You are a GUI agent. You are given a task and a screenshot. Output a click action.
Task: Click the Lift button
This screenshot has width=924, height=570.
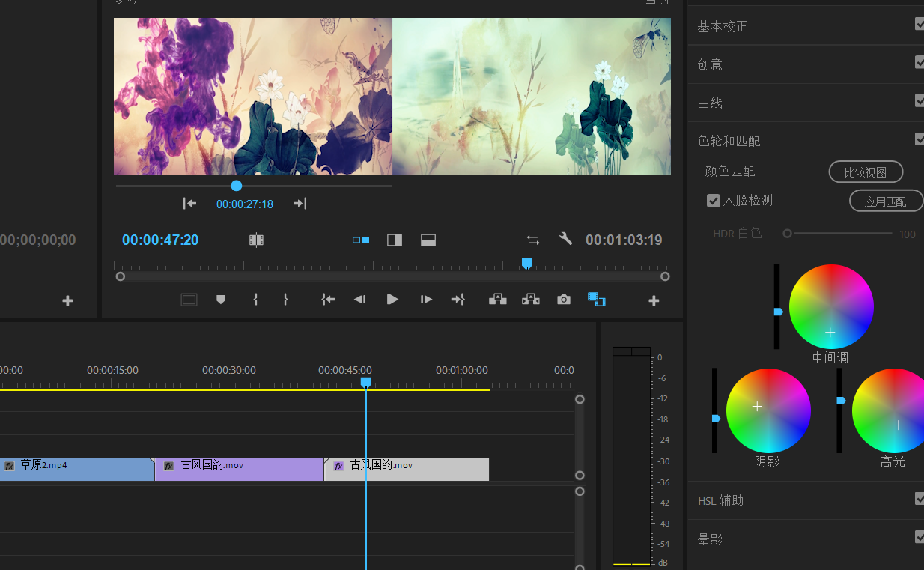click(498, 300)
